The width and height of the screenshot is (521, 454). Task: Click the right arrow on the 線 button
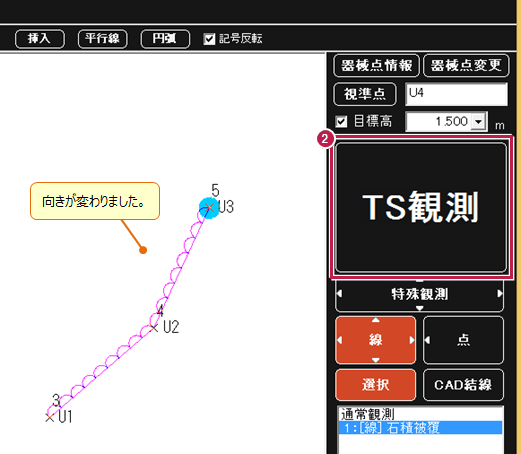412,340
